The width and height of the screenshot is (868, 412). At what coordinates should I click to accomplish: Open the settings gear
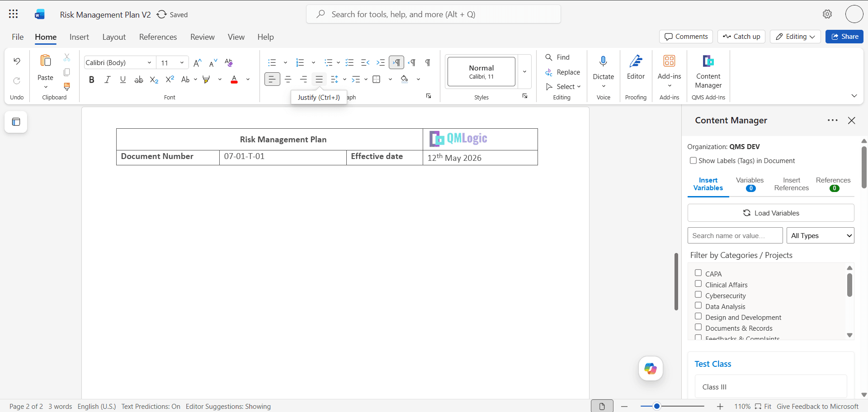[827, 14]
